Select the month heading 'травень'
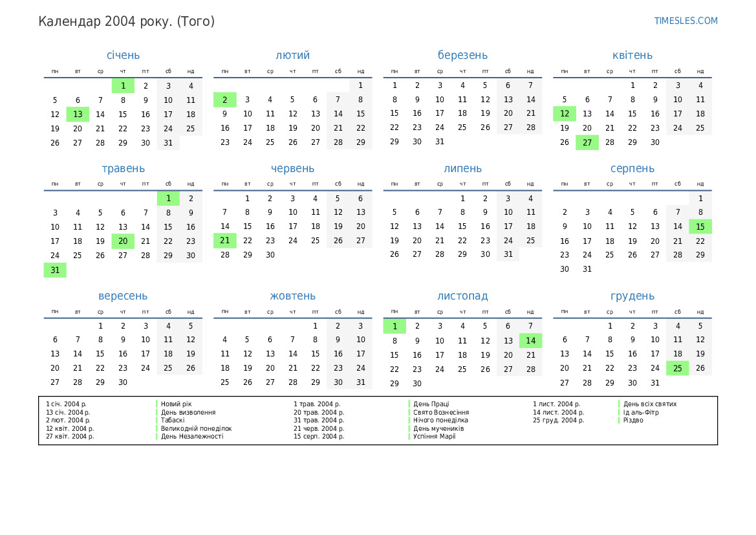This screenshot has height=535, width=756. click(x=123, y=168)
